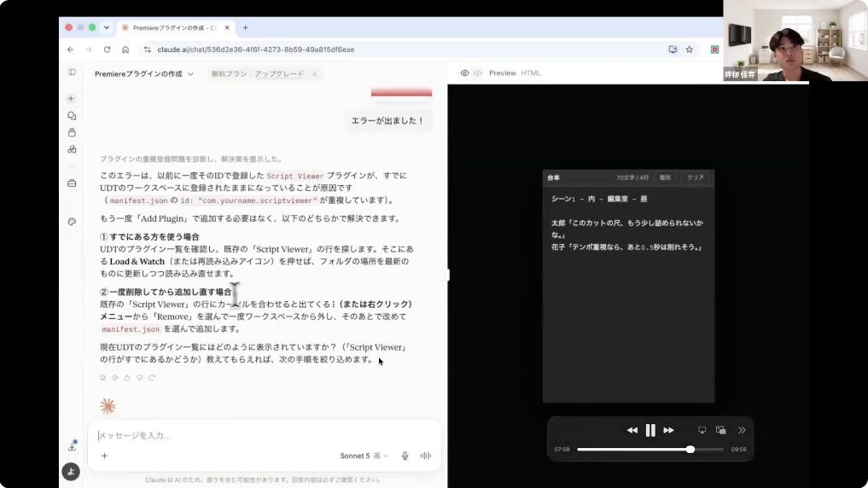868x488 pixels.
Task: Click the 整形 button in script panel
Action: pyautogui.click(x=666, y=177)
